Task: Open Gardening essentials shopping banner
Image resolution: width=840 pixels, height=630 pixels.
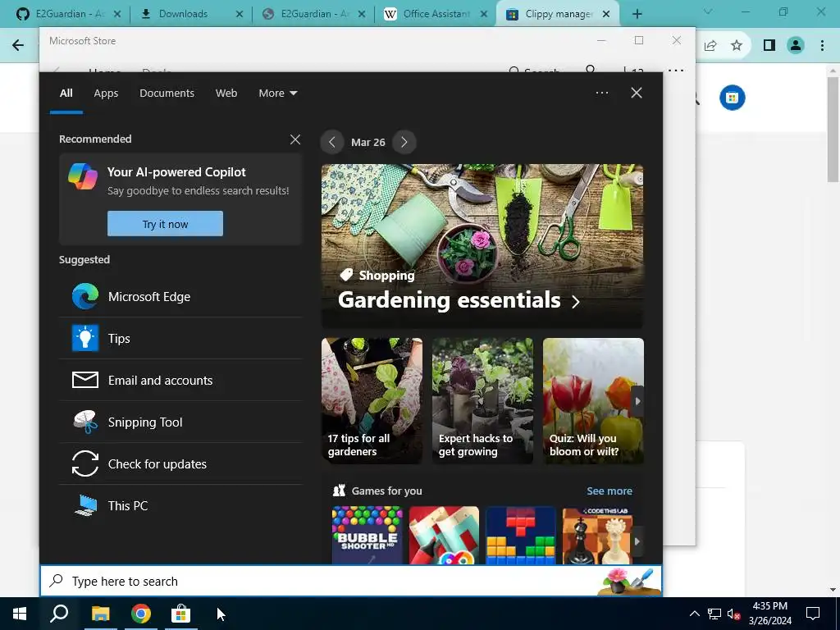Action: 482,246
